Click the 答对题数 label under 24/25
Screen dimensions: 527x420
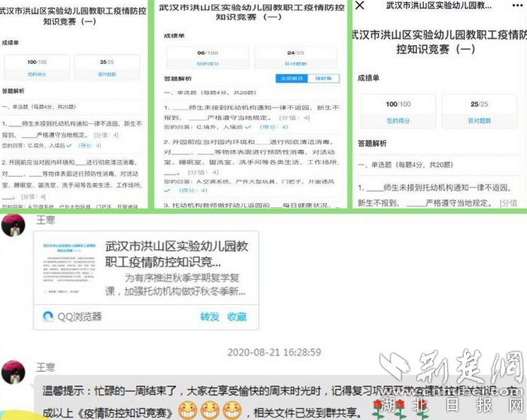pos(295,63)
